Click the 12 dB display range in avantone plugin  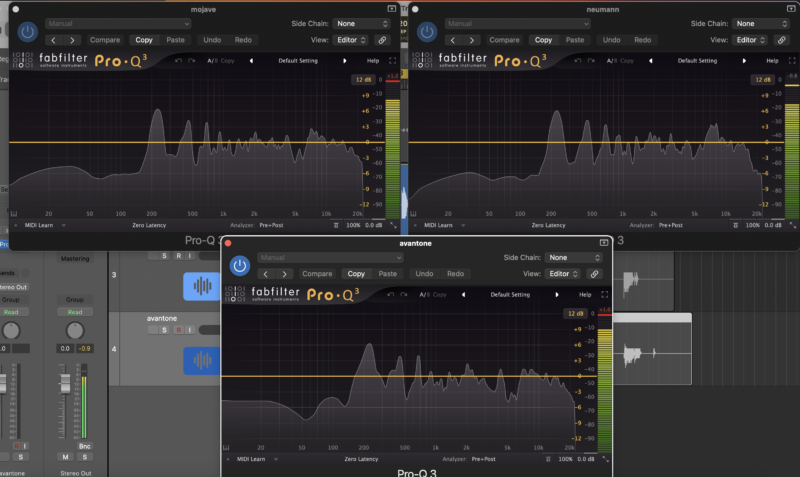pos(576,313)
